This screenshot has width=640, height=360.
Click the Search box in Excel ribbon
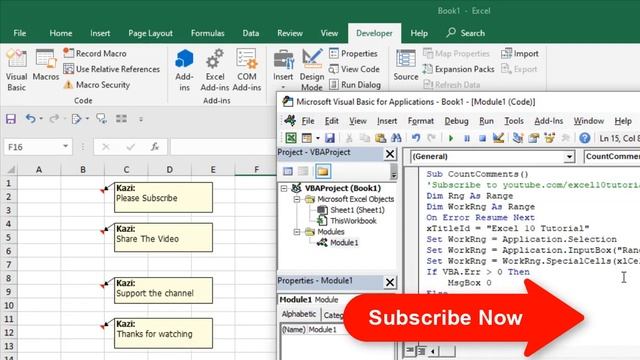pos(466,33)
